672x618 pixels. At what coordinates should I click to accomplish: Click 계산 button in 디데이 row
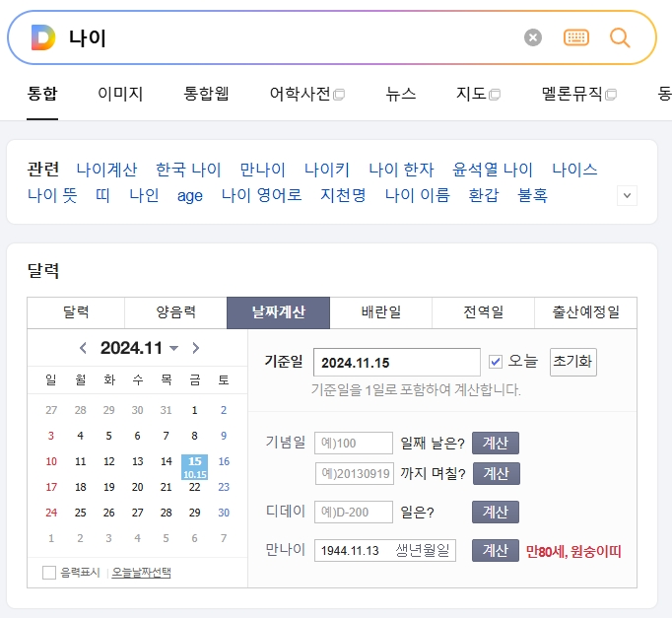point(496,512)
